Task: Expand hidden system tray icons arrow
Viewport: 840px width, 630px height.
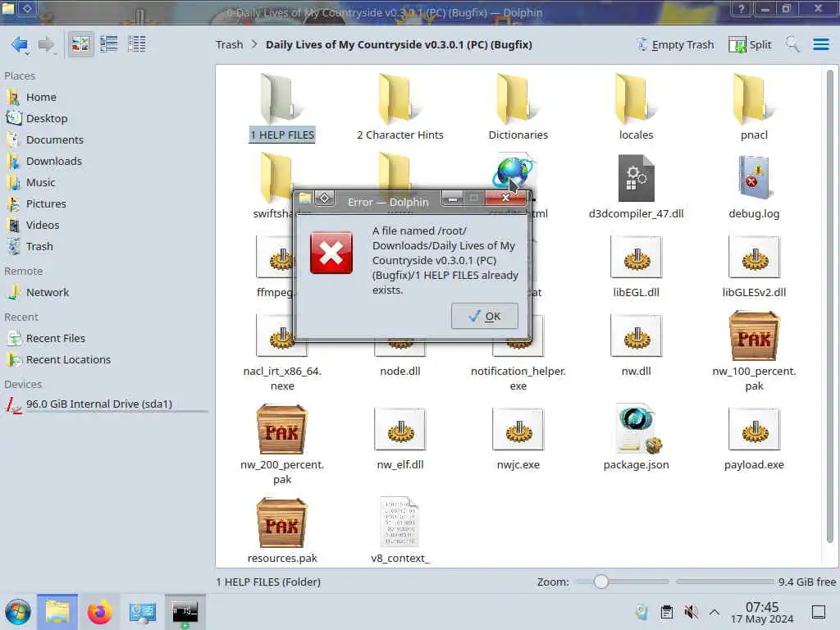Action: pyautogui.click(x=714, y=612)
